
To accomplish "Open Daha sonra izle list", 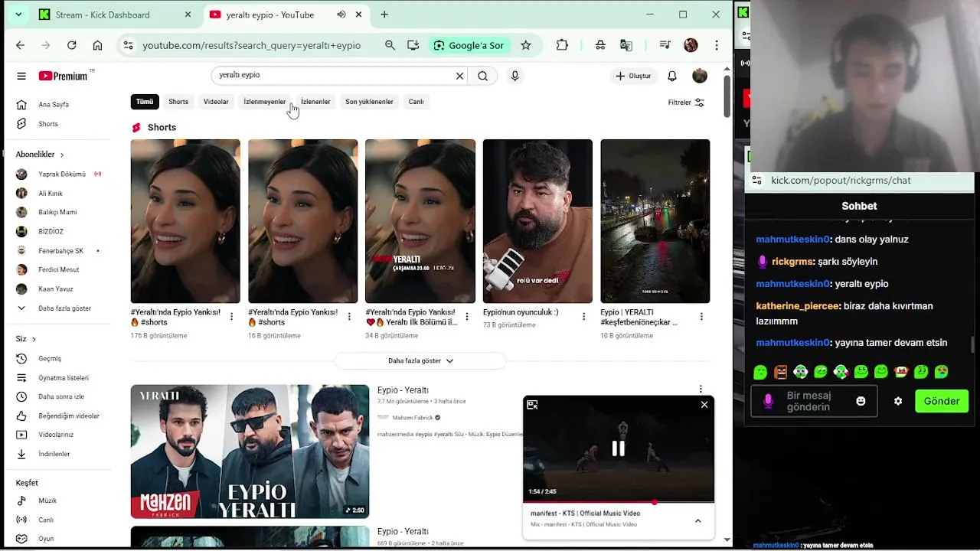I will [x=63, y=397].
